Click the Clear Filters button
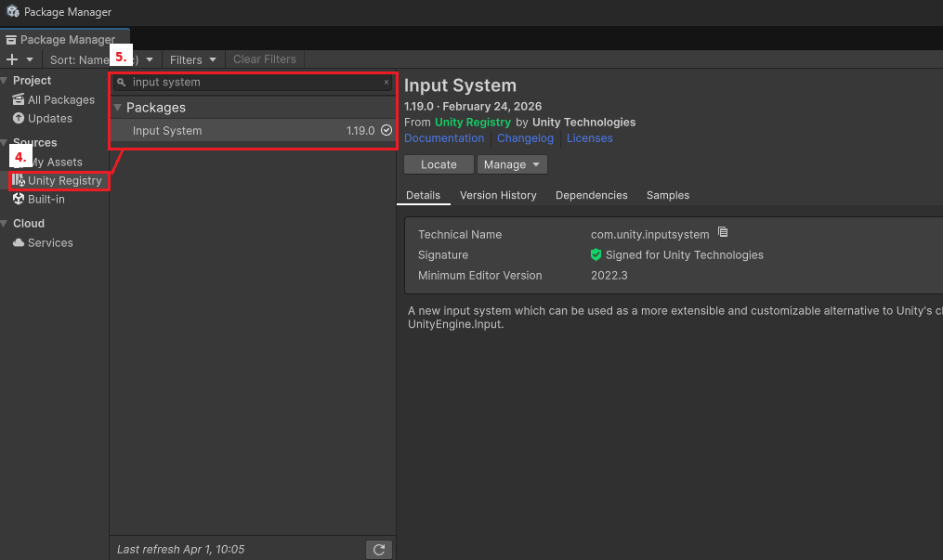 (x=265, y=59)
